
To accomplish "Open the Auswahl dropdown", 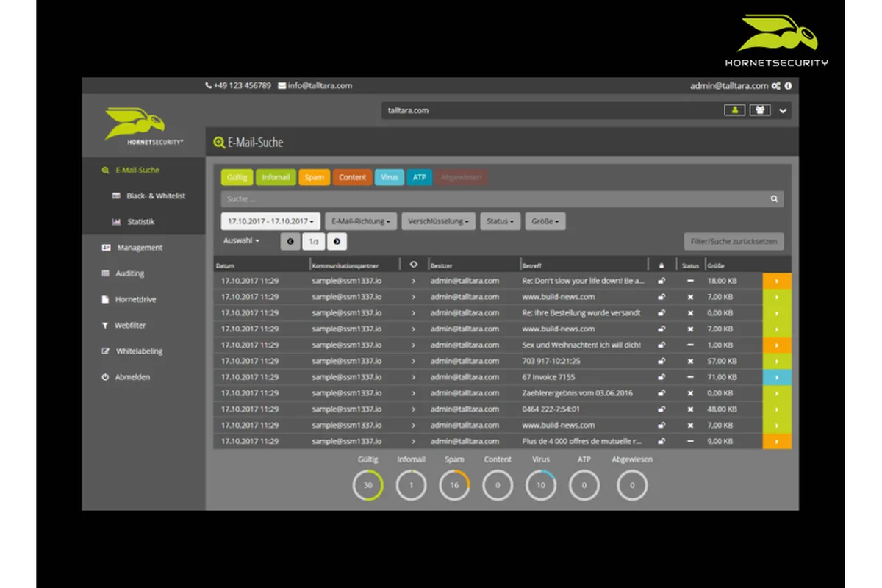I will tap(242, 240).
